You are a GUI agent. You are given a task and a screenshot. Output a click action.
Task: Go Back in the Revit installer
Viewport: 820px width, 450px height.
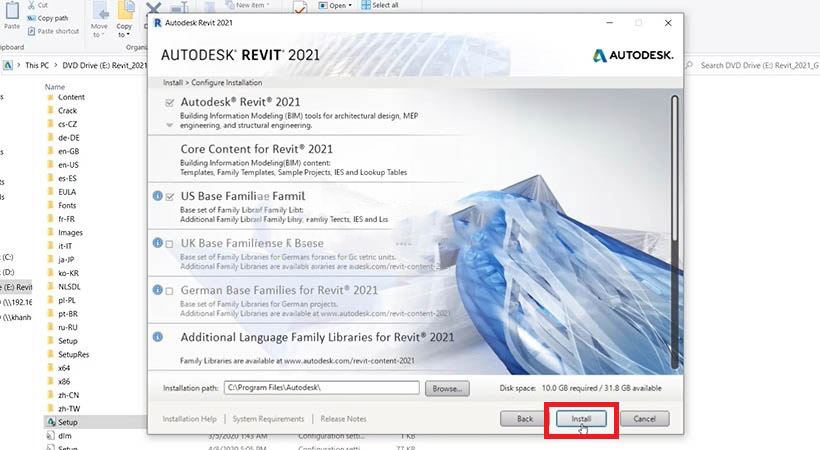525,419
